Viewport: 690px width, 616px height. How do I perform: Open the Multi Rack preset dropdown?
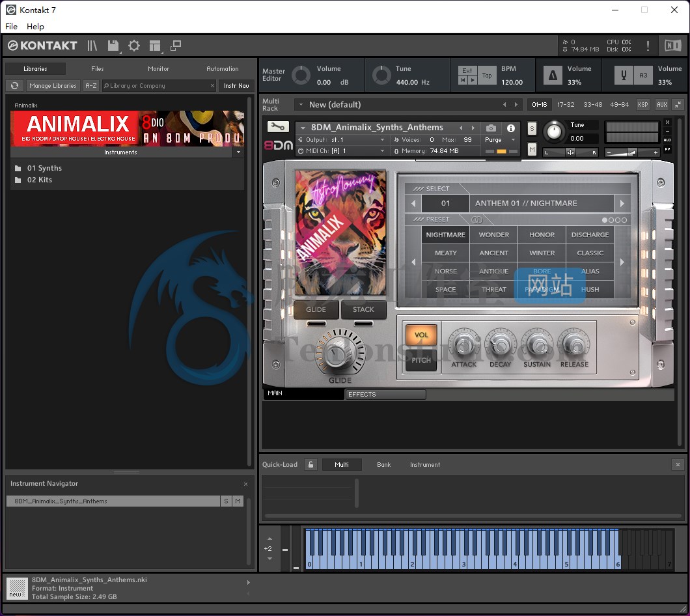coord(301,105)
